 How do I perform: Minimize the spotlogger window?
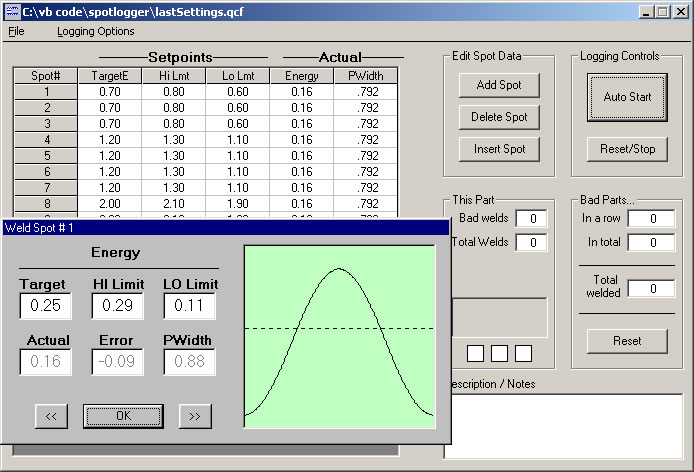pyautogui.click(x=646, y=12)
